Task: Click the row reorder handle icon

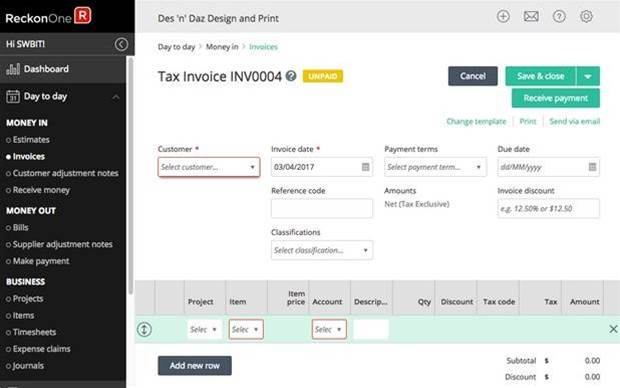Action: (144, 329)
